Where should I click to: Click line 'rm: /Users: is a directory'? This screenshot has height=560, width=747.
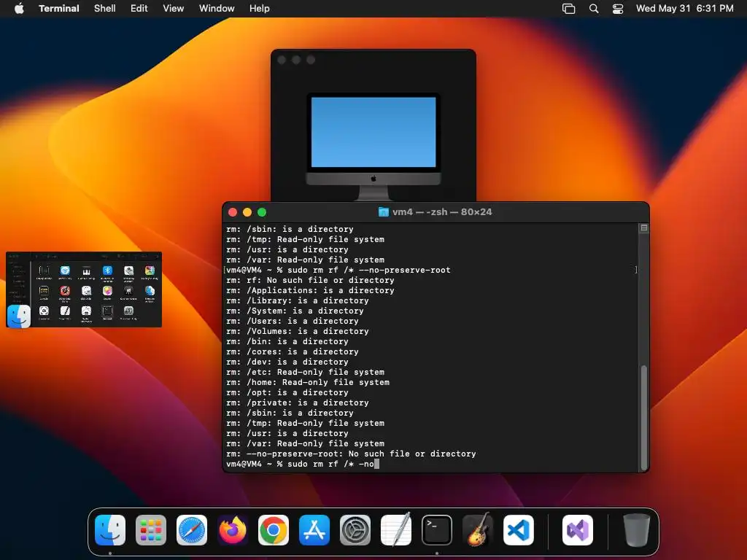coord(292,321)
